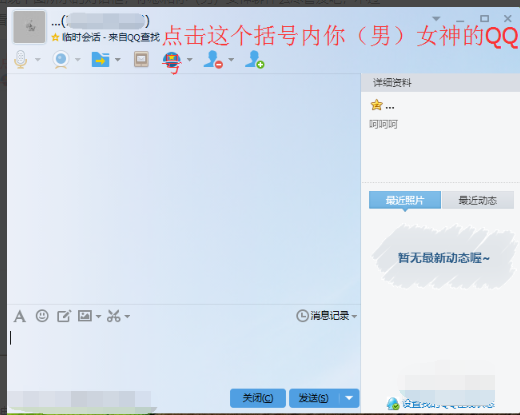520x415 pixels.
Task: Send a file with folder arrow icon
Action: (100, 60)
